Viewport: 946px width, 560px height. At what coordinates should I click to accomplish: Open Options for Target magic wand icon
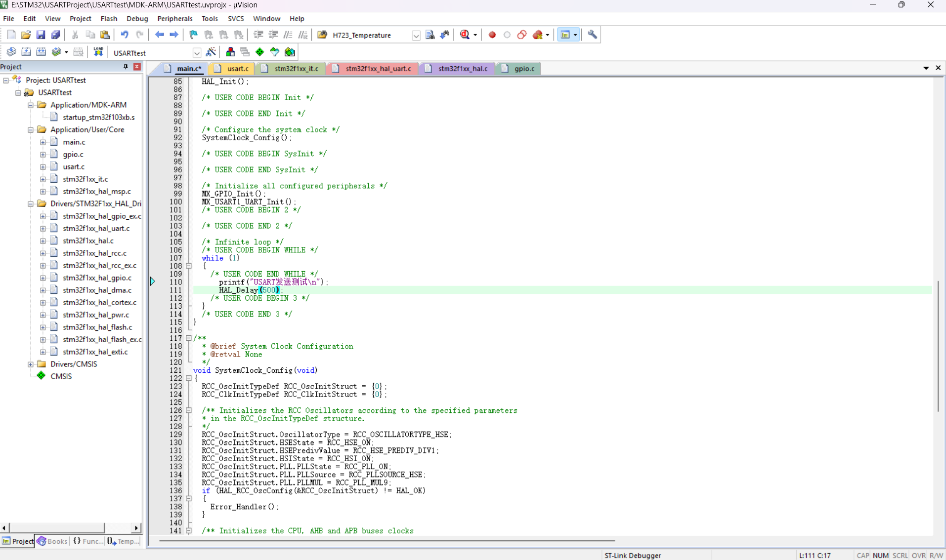click(x=211, y=52)
